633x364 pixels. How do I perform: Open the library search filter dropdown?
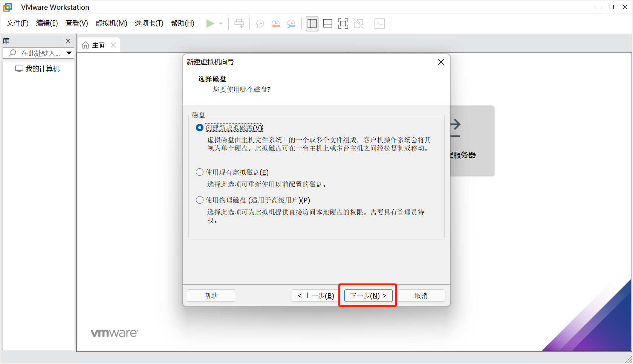69,53
